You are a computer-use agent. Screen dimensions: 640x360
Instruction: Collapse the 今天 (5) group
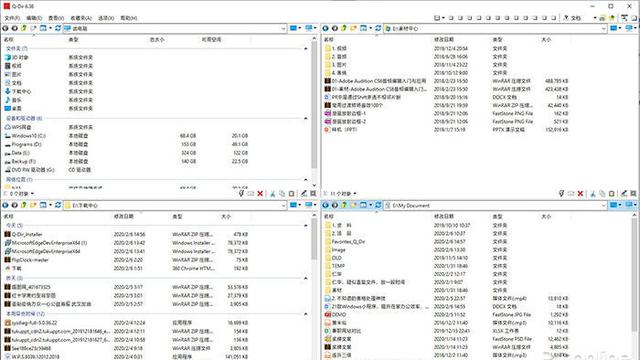coord(306,225)
